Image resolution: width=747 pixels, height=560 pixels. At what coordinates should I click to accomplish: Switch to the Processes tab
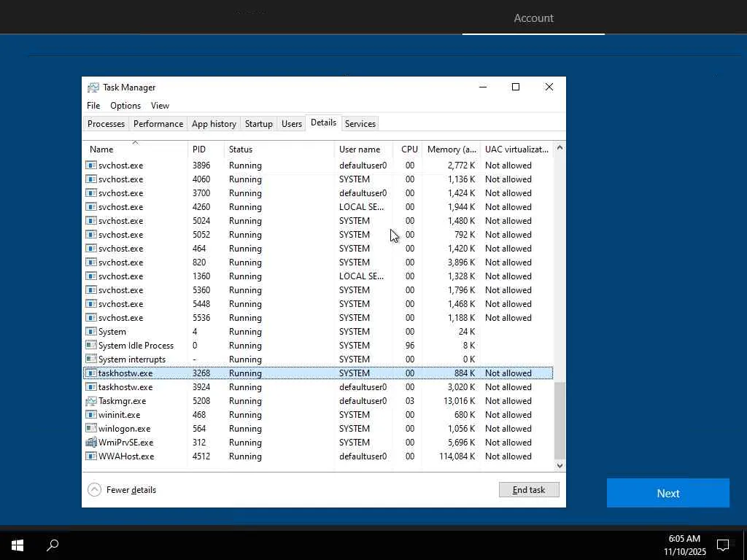click(x=107, y=124)
